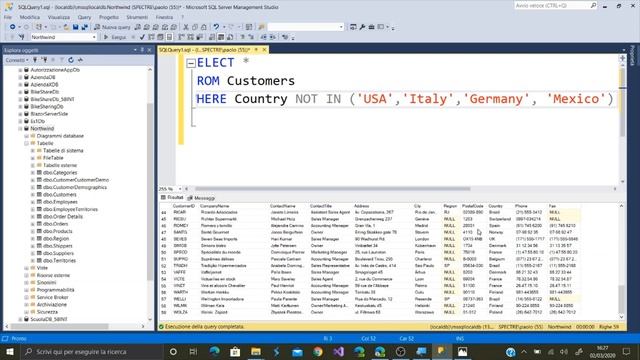Image resolution: width=640 pixels, height=360 pixels.
Task: Close the Esplora oggetti panel
Action: [x=149, y=50]
